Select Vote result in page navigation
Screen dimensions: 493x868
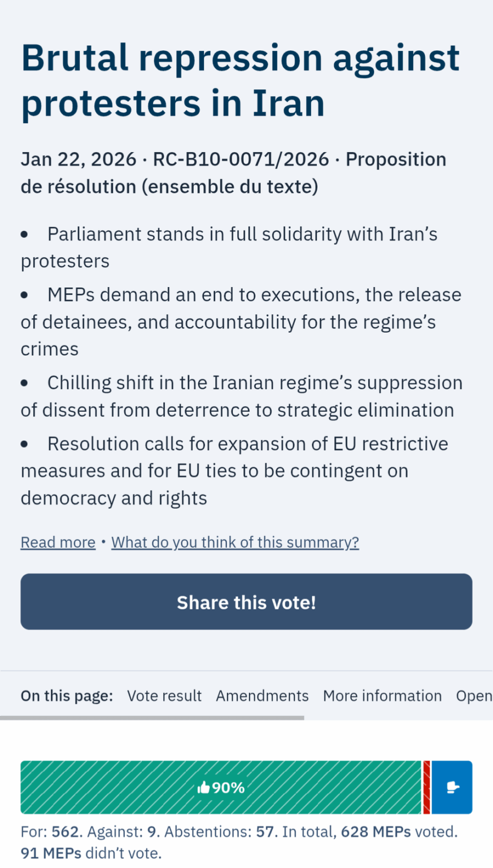click(164, 696)
